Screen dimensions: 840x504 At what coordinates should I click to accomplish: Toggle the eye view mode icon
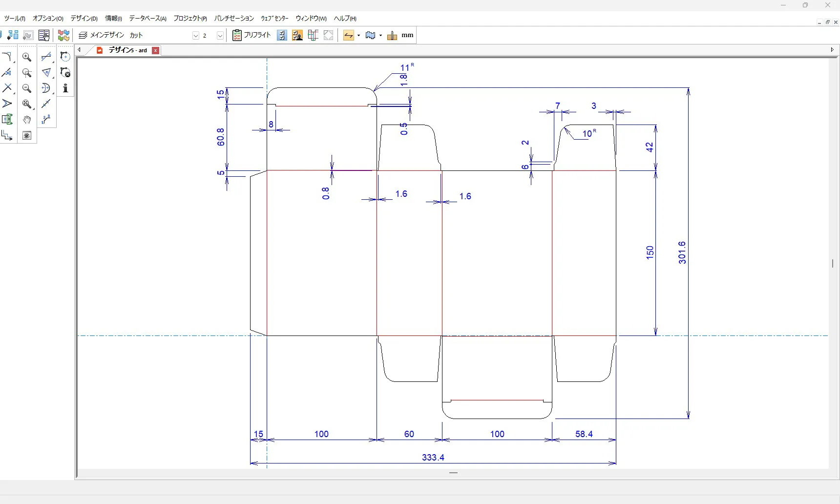27,135
